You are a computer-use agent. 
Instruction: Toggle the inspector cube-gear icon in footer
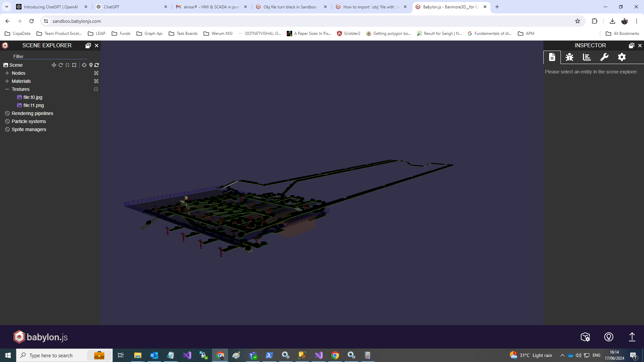point(585,337)
